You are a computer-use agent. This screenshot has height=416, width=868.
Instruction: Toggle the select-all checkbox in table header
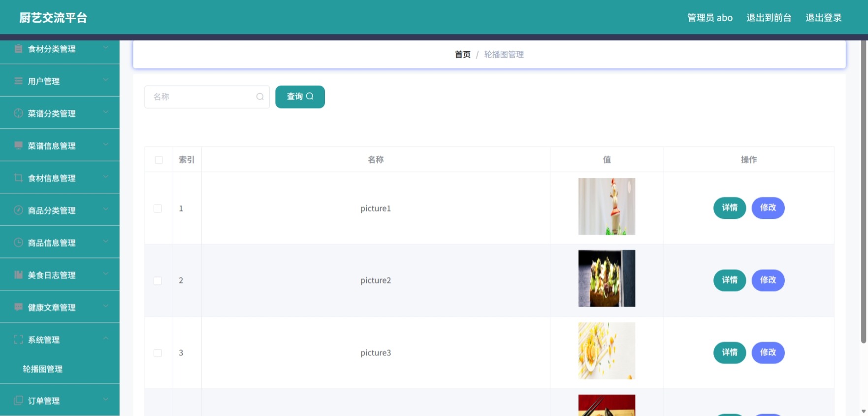(x=159, y=160)
